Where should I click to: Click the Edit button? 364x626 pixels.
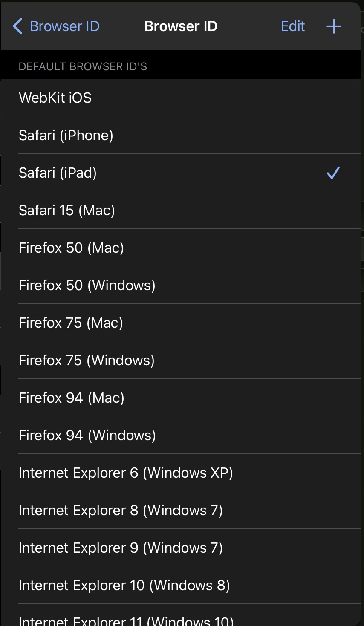293,26
